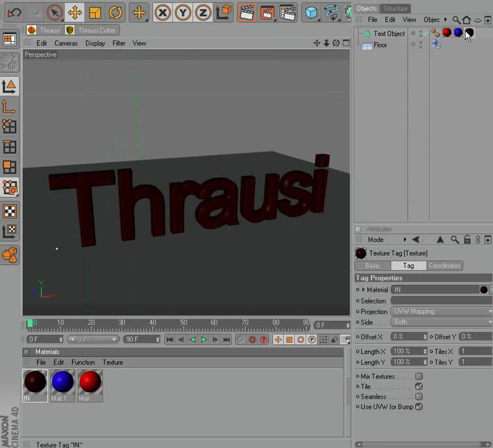Click the red material tag on Text Object

pyautogui.click(x=446, y=32)
